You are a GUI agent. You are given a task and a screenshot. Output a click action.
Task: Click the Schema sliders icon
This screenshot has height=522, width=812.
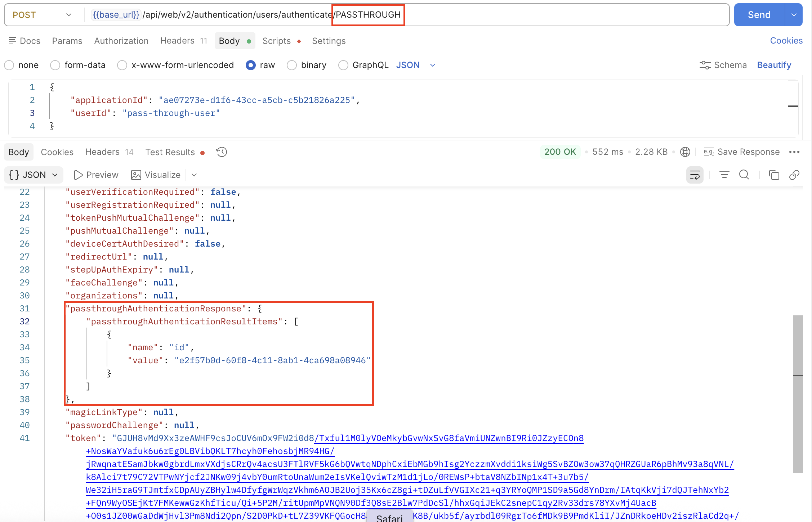(x=705, y=65)
